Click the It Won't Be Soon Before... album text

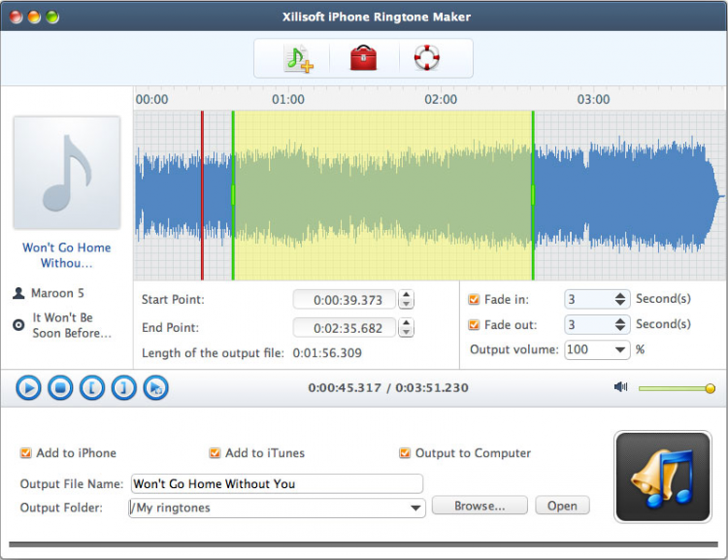pos(72,325)
